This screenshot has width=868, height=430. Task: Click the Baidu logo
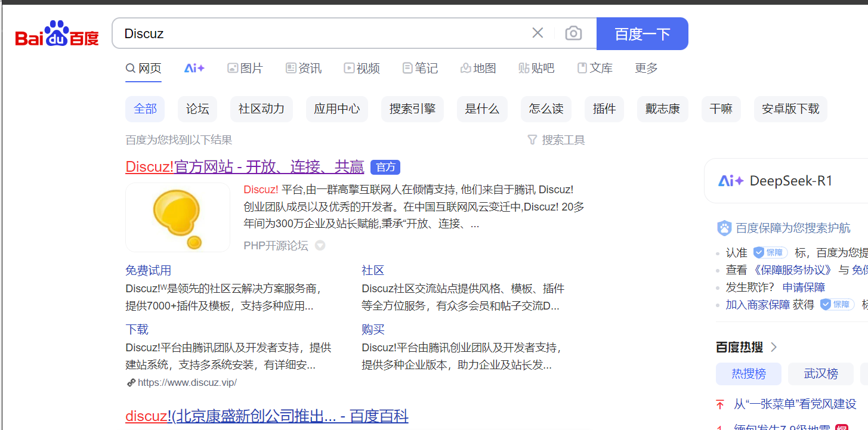57,33
